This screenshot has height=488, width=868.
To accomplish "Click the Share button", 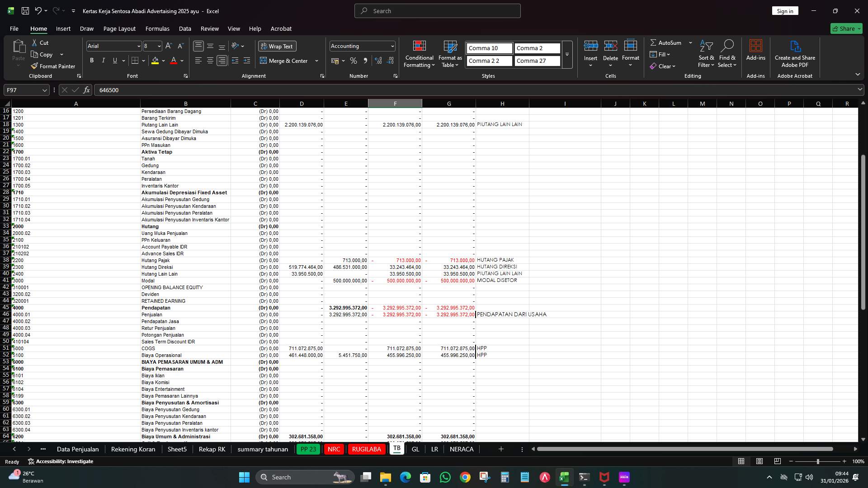I will coord(846,28).
